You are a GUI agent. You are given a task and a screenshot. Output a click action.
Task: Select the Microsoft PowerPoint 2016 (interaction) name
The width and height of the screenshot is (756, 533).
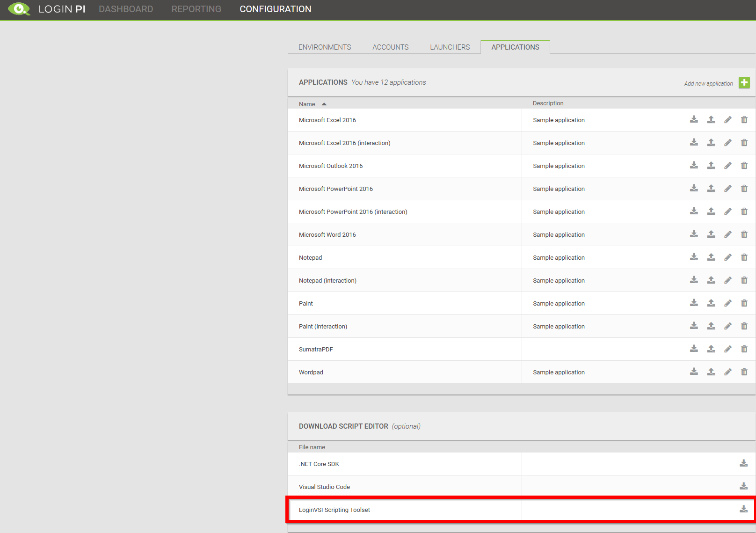(353, 212)
